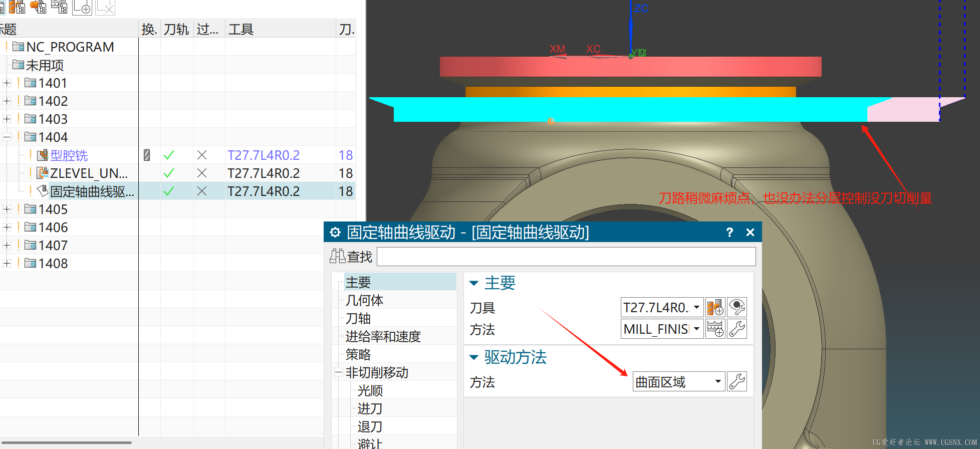Close the 固定轴曲线驱动 dialog
This screenshot has width=980, height=449.
pyautogui.click(x=750, y=232)
